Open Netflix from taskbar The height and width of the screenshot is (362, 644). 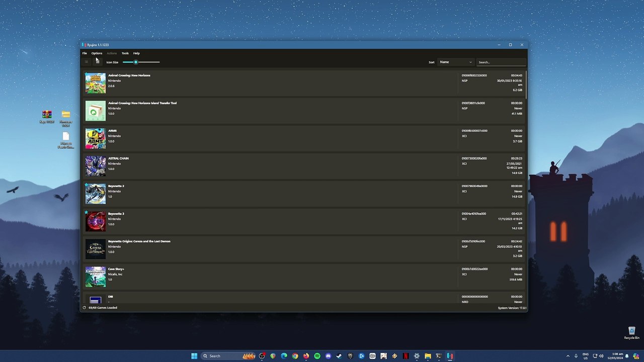tap(406, 356)
